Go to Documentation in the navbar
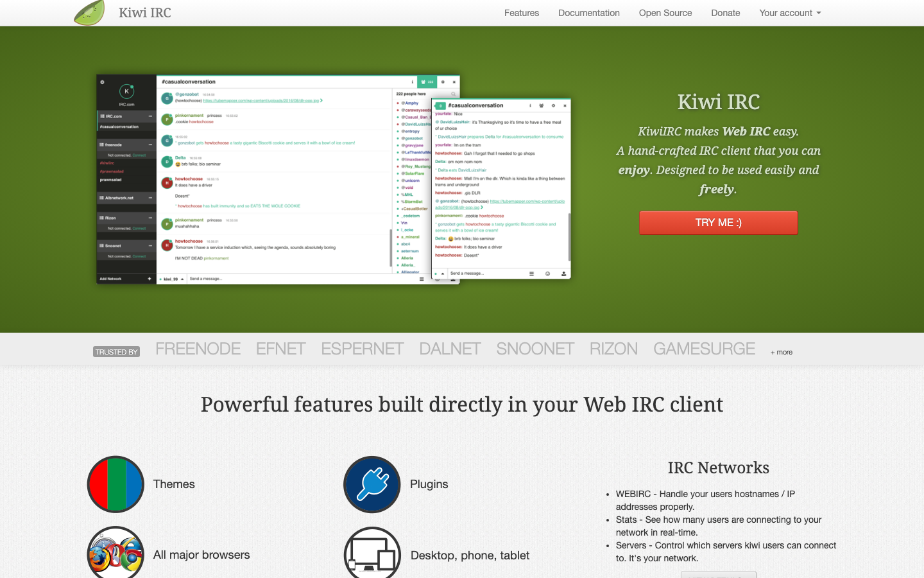Screen dimensions: 924x578 pos(589,13)
